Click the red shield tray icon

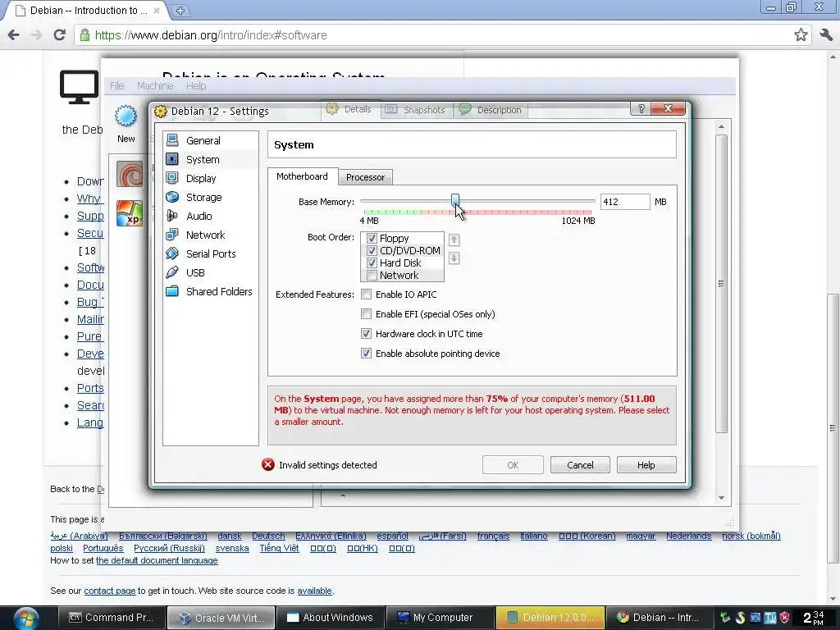784,618
